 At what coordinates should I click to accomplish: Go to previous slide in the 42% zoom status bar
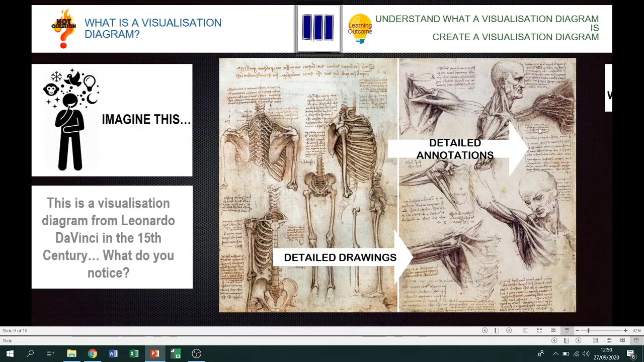485,330
